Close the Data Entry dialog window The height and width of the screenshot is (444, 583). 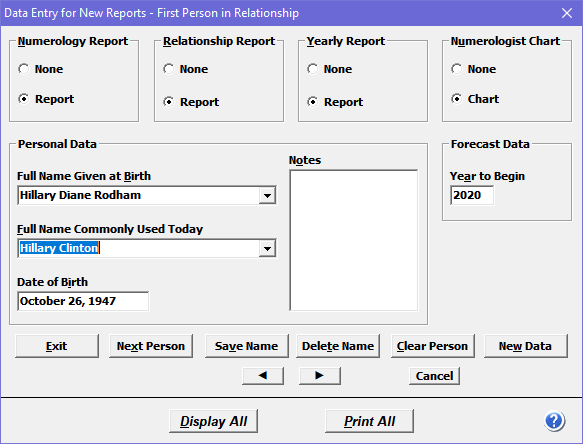coord(567,13)
